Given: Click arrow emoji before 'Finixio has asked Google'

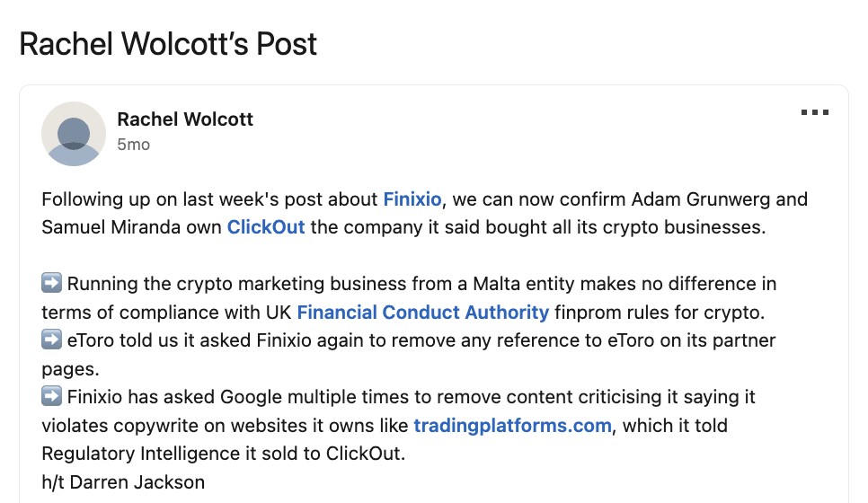Looking at the screenshot, I should (51, 395).
